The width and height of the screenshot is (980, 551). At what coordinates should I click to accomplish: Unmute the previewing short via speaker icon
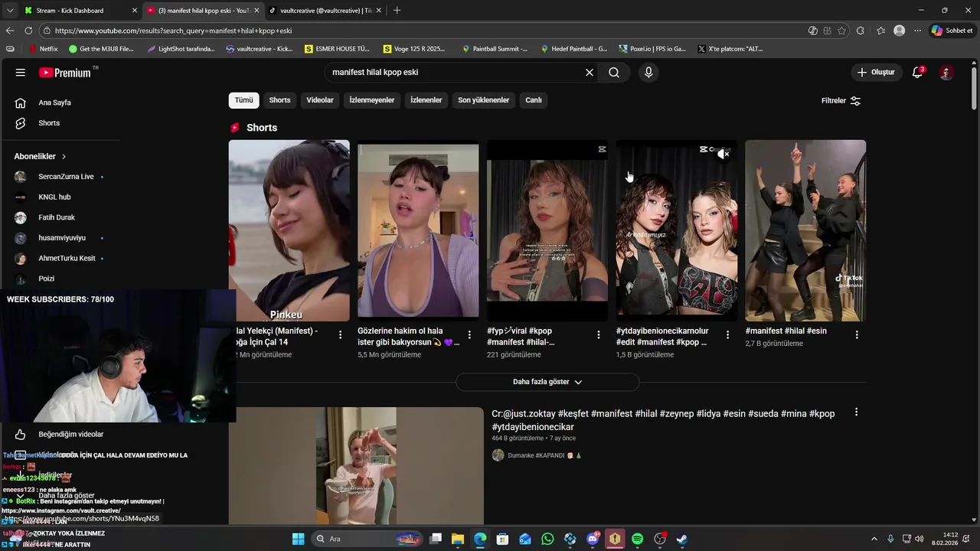point(723,154)
